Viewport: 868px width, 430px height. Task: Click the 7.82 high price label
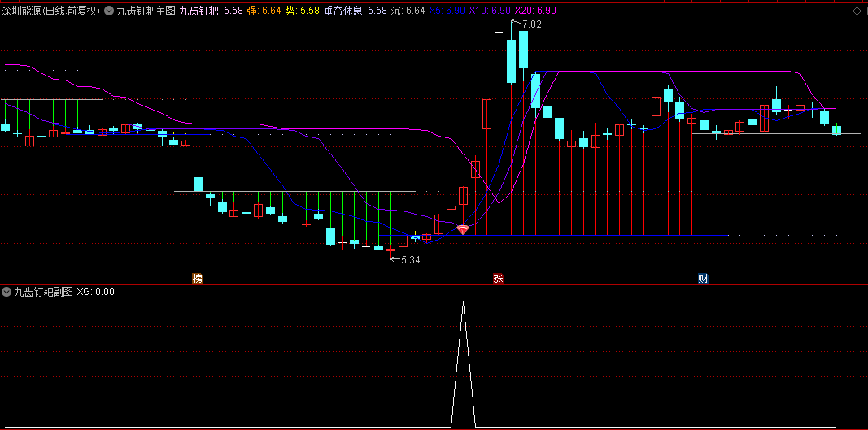(530, 24)
